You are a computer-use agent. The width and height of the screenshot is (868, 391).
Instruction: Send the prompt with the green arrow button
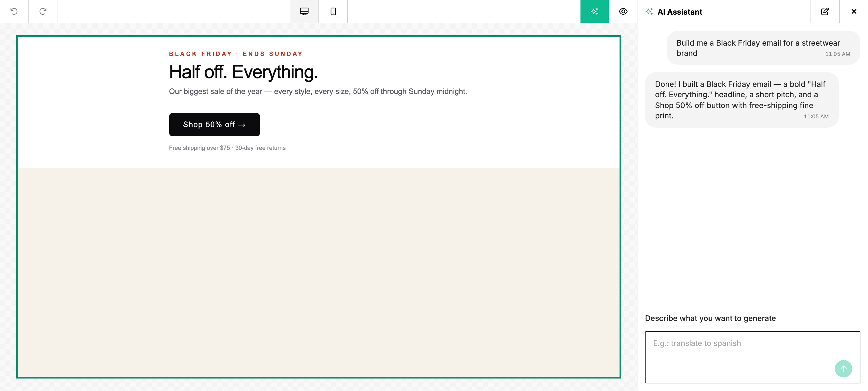pos(843,369)
